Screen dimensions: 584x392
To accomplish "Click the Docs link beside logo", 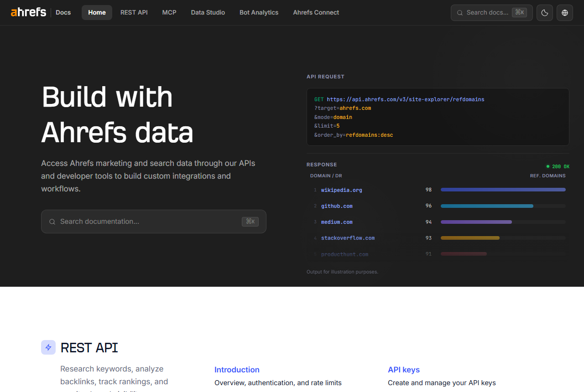I will 63,12.
